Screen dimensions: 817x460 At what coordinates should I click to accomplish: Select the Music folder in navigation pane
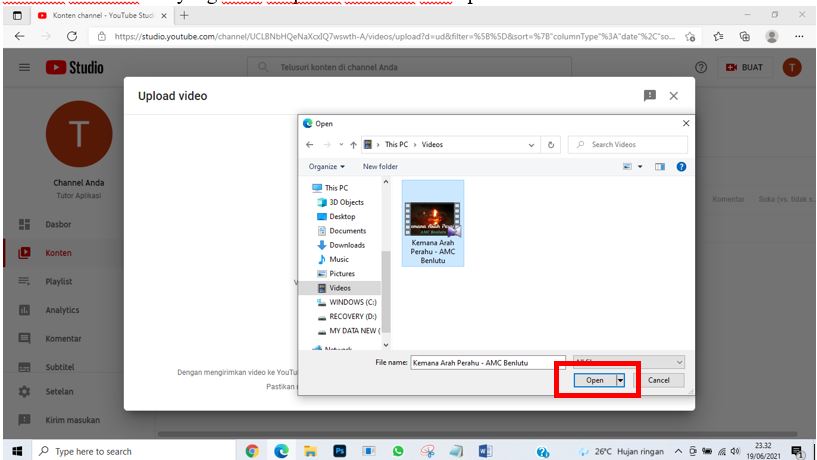tap(339, 259)
